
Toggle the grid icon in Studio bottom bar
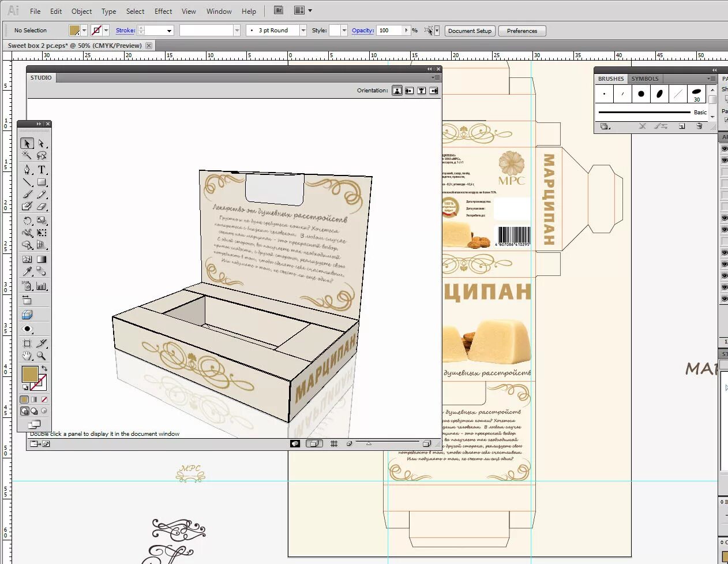coord(333,443)
